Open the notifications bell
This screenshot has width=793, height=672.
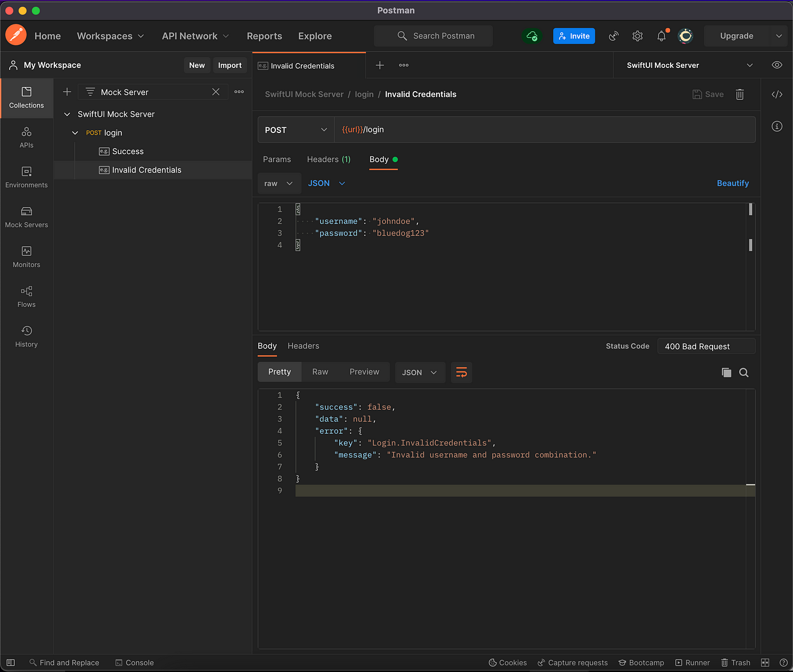[662, 36]
